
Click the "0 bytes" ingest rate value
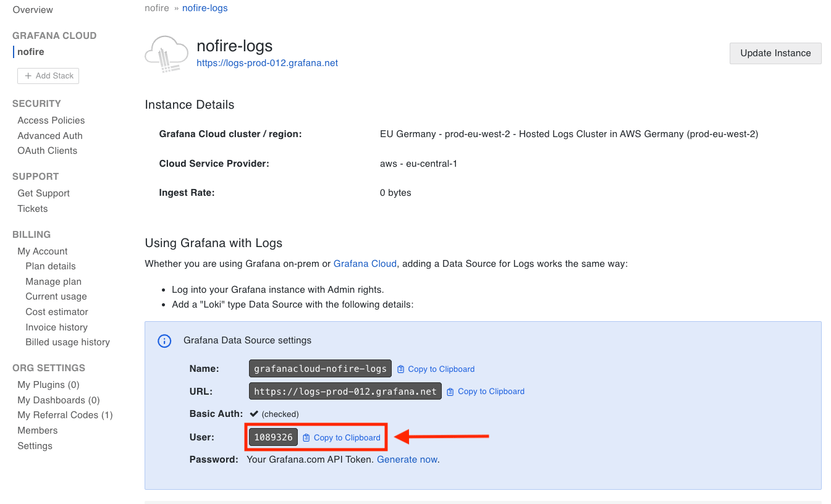395,193
